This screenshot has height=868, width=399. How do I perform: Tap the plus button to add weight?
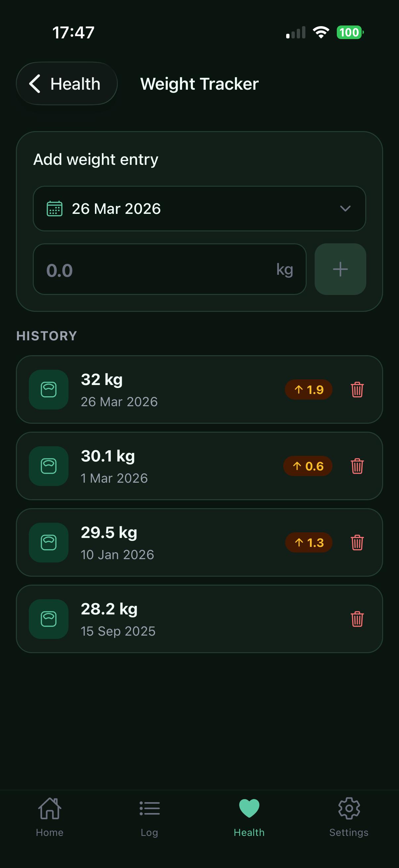pos(340,269)
